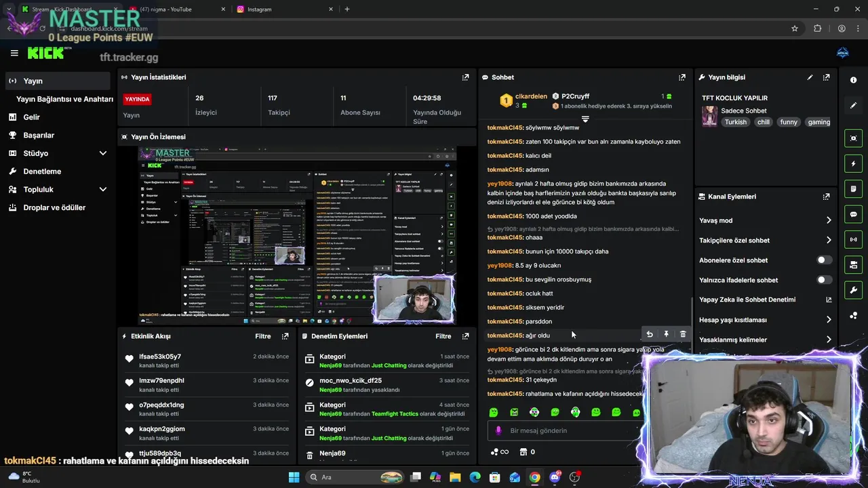Click the stream preview video thumbnail

click(x=296, y=235)
